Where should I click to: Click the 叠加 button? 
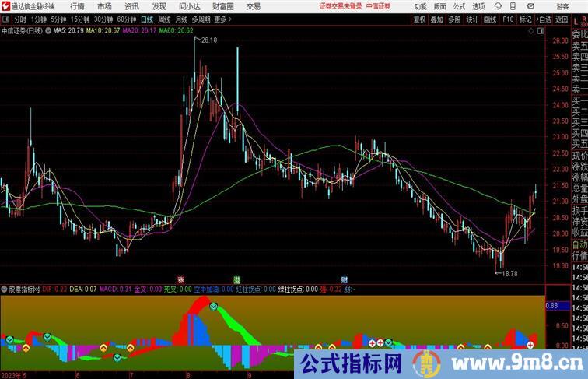click(437, 19)
